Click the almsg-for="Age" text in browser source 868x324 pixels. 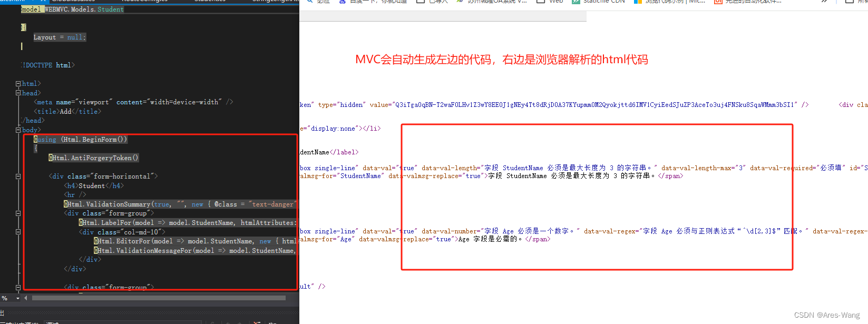(326, 239)
